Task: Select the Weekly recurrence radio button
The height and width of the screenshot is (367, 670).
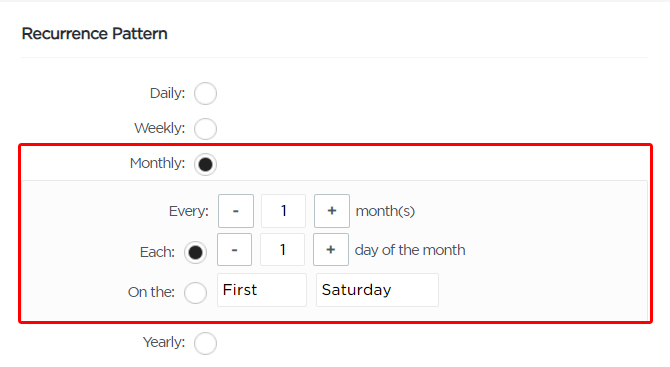Action: 205,129
